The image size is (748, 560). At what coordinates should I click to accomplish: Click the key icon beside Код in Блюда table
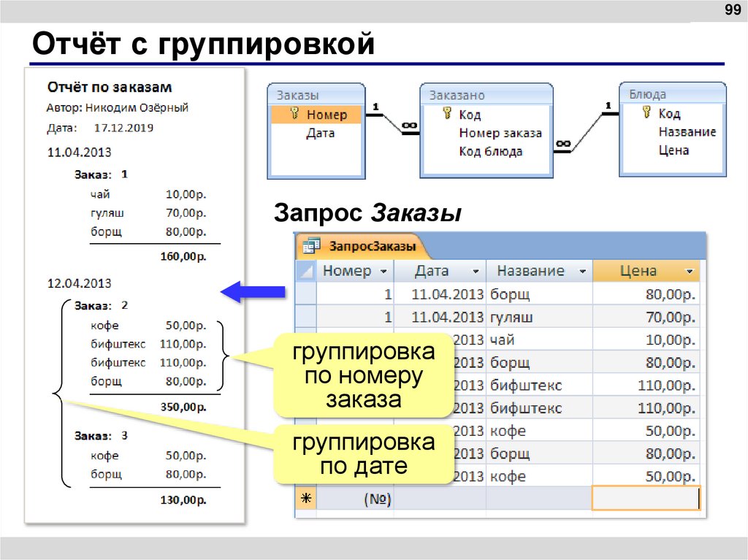pyautogui.click(x=646, y=112)
